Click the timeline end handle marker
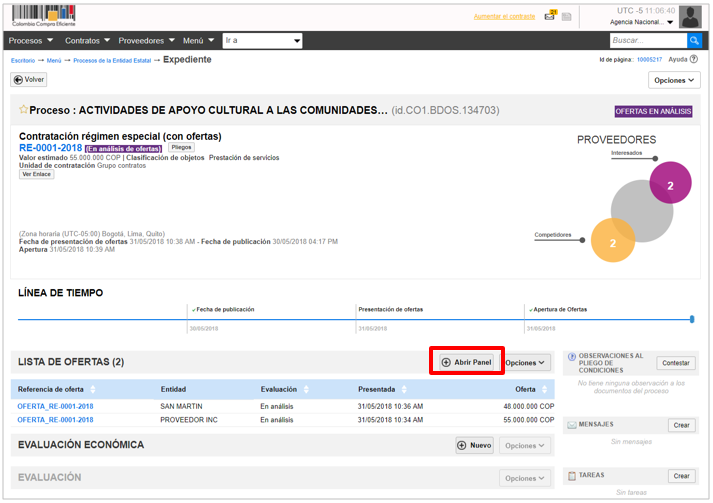The width and height of the screenshot is (713, 503). coord(692,319)
